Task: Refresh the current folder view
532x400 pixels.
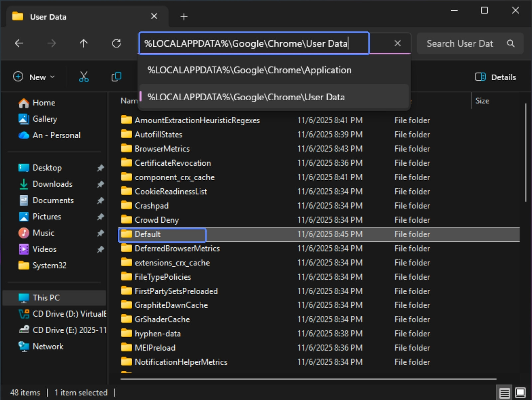Action: [116, 43]
